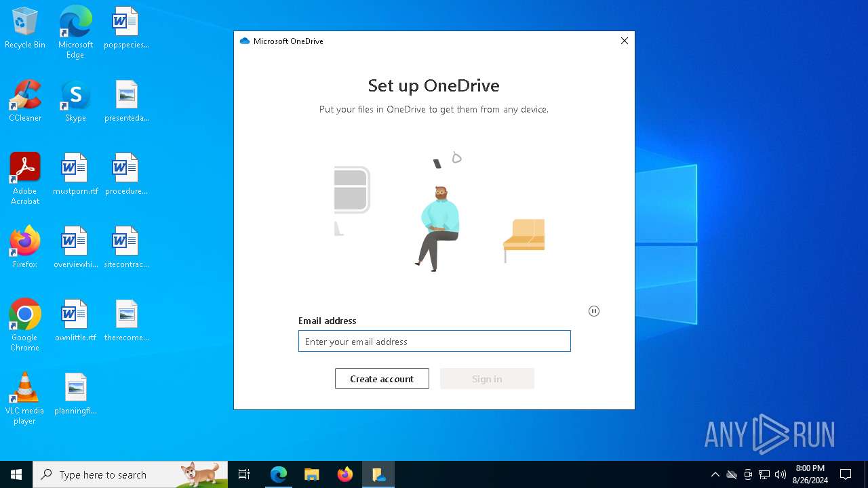Launch Firefox from the taskbar

(345, 474)
